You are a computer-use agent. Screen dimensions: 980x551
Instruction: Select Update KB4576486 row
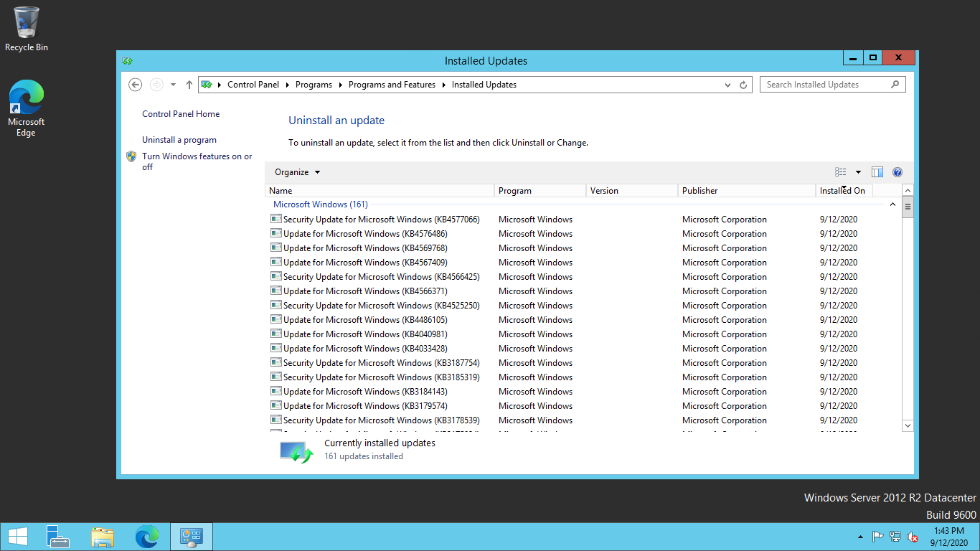583,234
